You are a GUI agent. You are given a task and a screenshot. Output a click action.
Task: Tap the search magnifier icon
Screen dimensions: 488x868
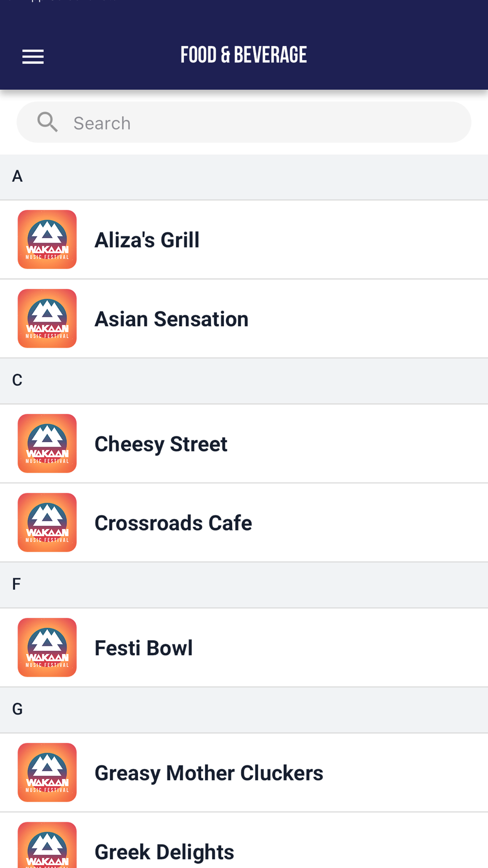point(47,122)
